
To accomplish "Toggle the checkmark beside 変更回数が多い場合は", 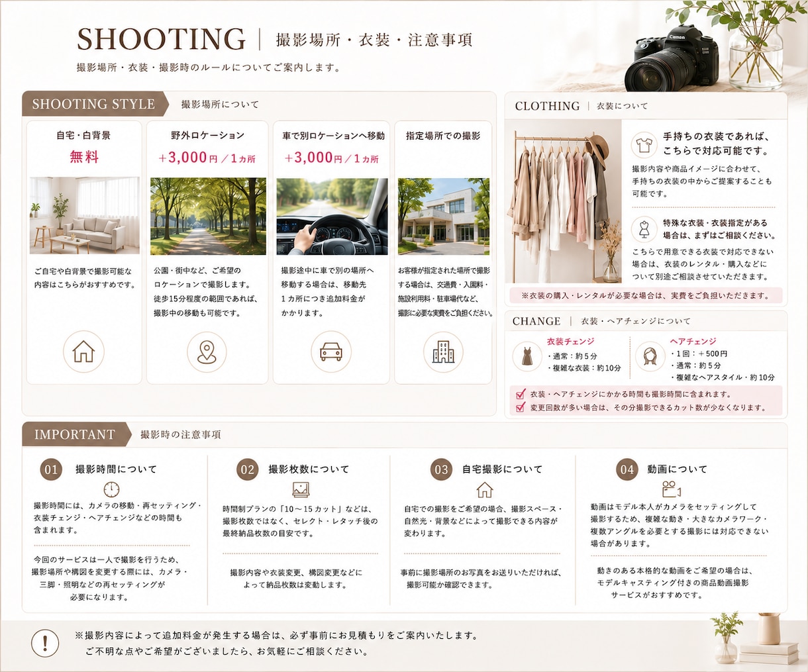I will (x=521, y=408).
